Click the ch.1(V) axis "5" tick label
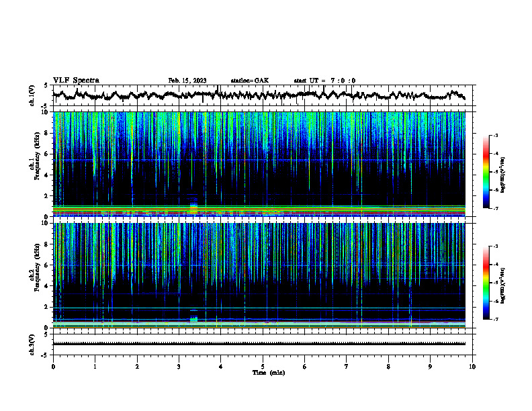 click(x=46, y=86)
